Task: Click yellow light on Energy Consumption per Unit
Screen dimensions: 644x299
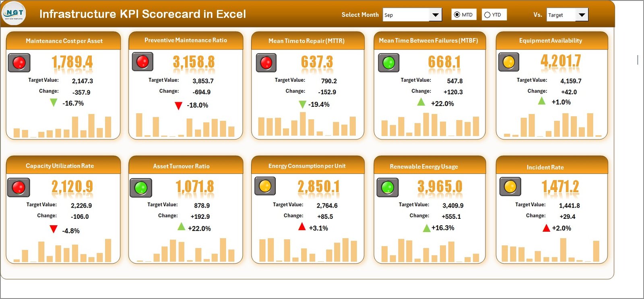Action: coord(265,186)
